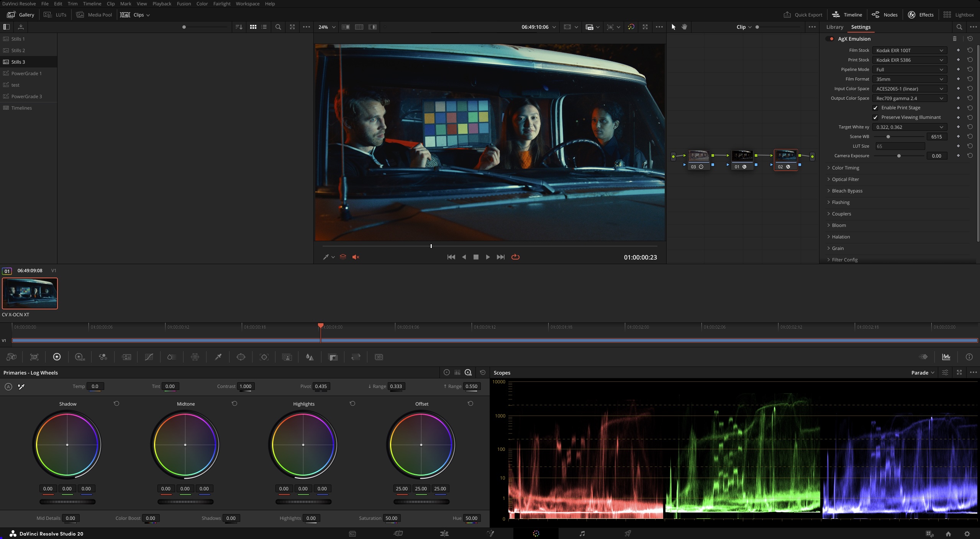Expand the Halation section
Image resolution: width=980 pixels, height=539 pixels.
pos(841,237)
